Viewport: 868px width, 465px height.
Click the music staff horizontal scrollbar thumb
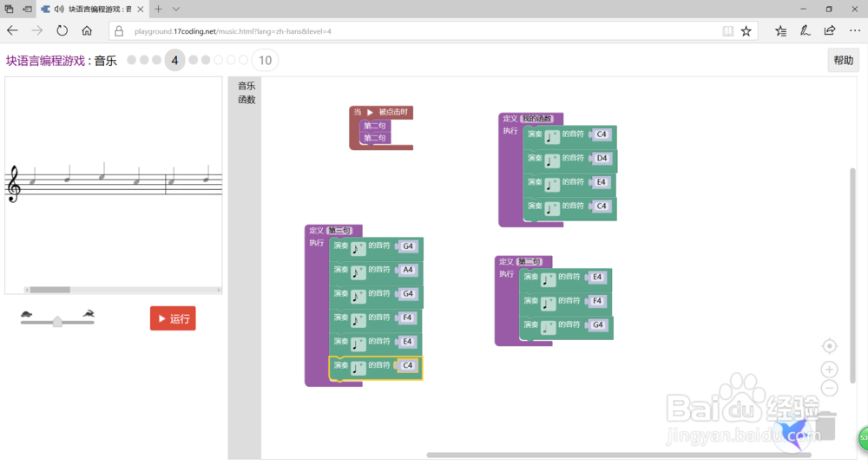[x=49, y=290]
